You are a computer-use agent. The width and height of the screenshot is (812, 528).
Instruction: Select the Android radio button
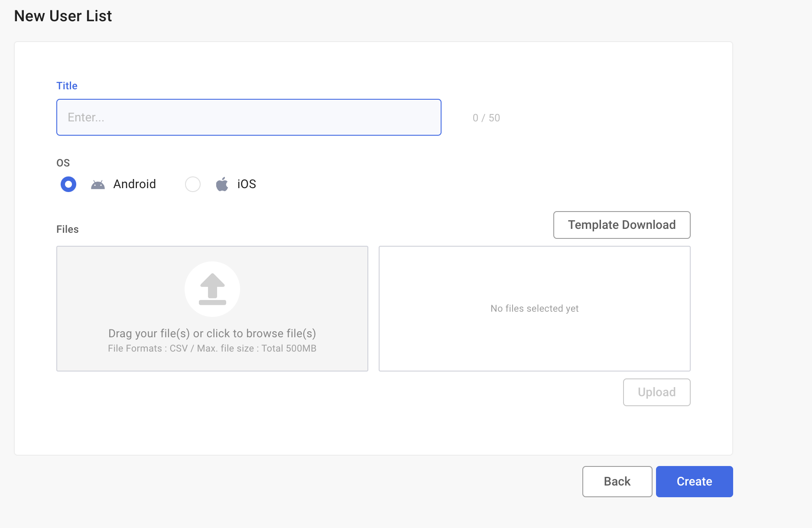coord(68,184)
